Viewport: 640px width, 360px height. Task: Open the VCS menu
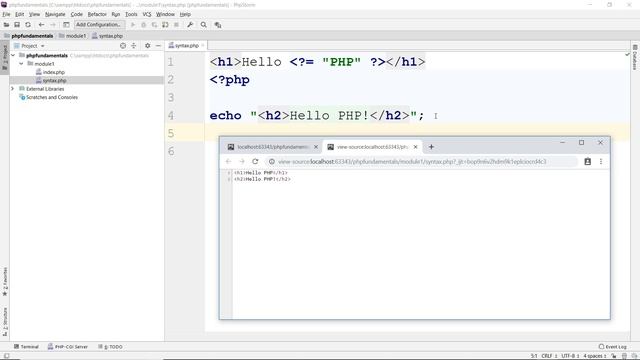(x=147, y=14)
